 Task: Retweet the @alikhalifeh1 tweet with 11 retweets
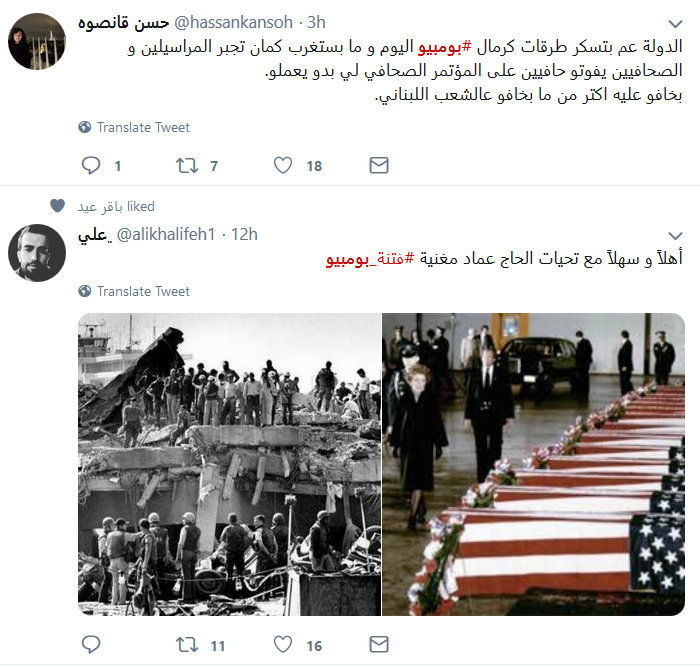[187, 645]
